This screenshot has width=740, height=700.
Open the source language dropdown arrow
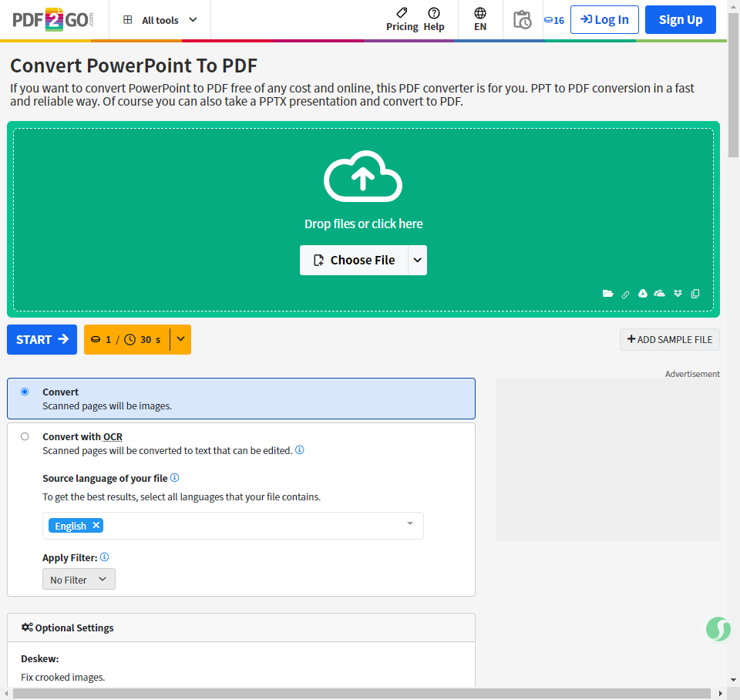[409, 523]
